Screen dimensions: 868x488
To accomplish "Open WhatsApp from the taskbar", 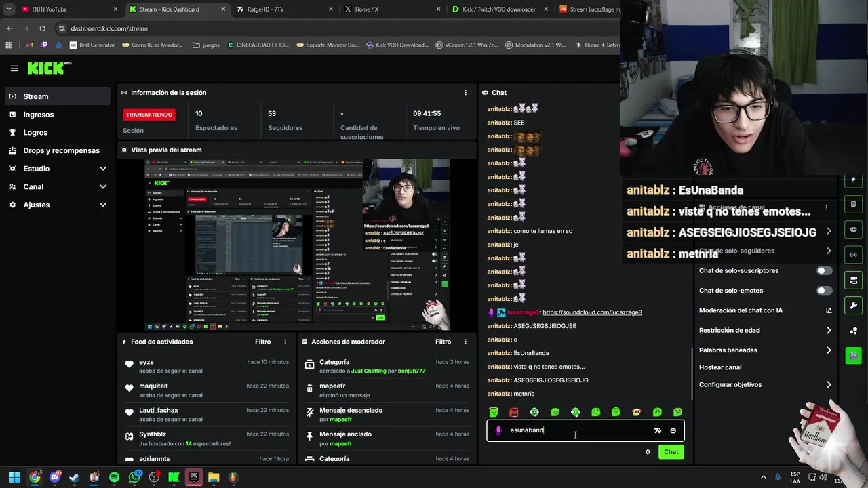I will pos(134,477).
